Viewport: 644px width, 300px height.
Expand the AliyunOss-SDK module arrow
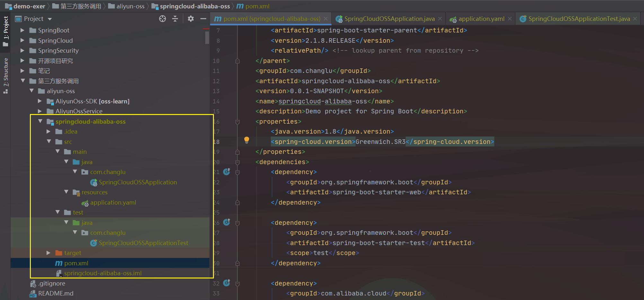(x=40, y=101)
